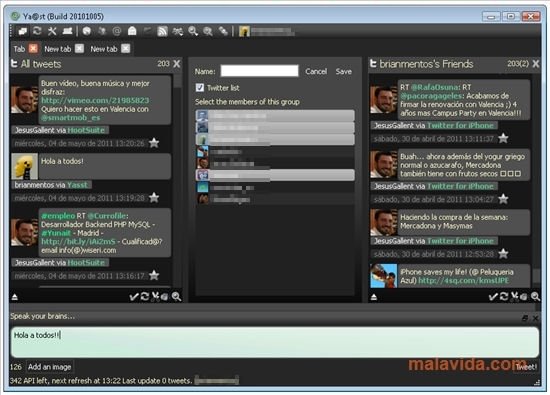This screenshot has width=550, height=395.
Task: Favorite the 13:11:37 tweet star
Action: [503, 138]
